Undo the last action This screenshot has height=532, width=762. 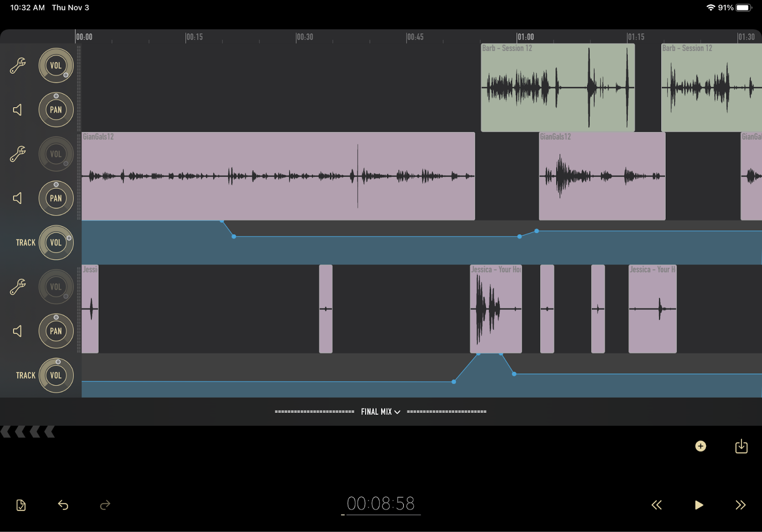(x=63, y=505)
